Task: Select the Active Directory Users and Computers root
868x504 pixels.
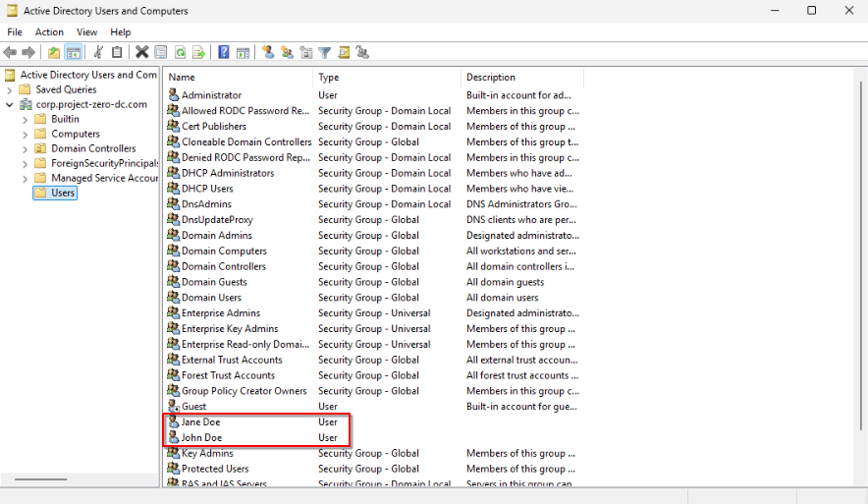Action: tap(88, 75)
